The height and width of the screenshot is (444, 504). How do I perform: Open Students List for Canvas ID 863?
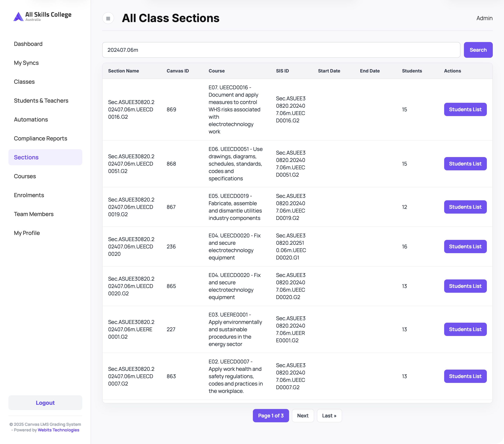465,376
